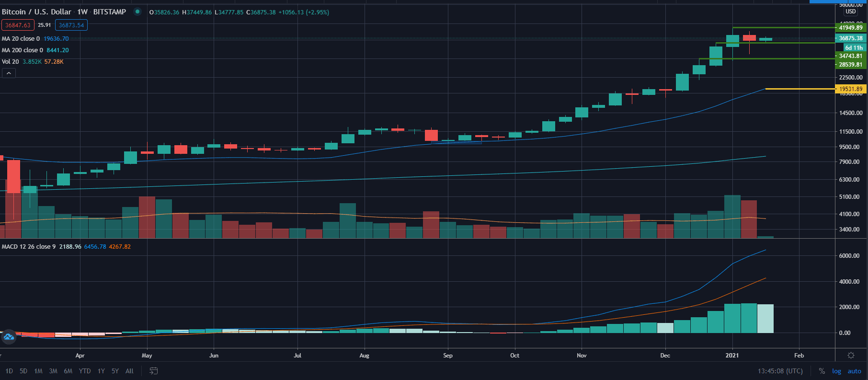Switch to the 5Y time range
Viewport: 868px width, 380px height.
point(115,371)
